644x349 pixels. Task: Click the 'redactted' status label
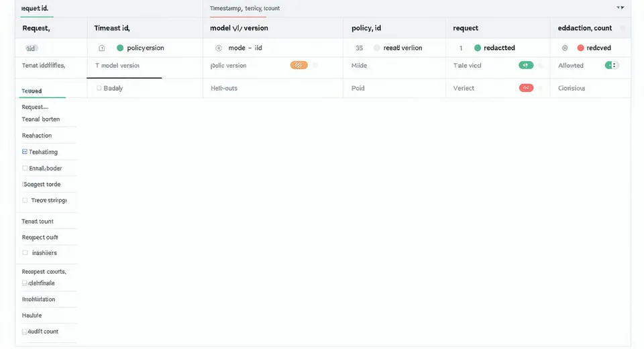click(499, 48)
